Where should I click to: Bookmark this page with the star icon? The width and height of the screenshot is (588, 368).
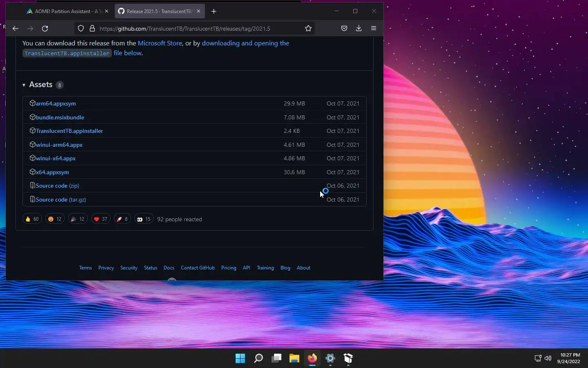click(x=308, y=29)
